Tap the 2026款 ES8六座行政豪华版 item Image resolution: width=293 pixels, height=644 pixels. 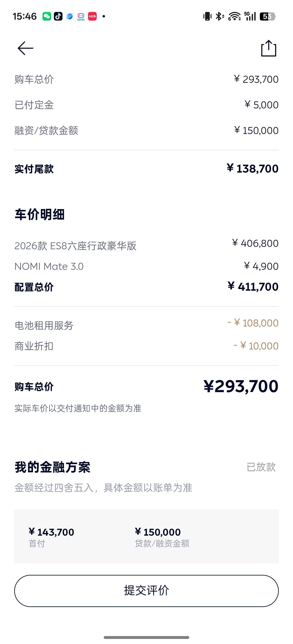click(x=146, y=245)
